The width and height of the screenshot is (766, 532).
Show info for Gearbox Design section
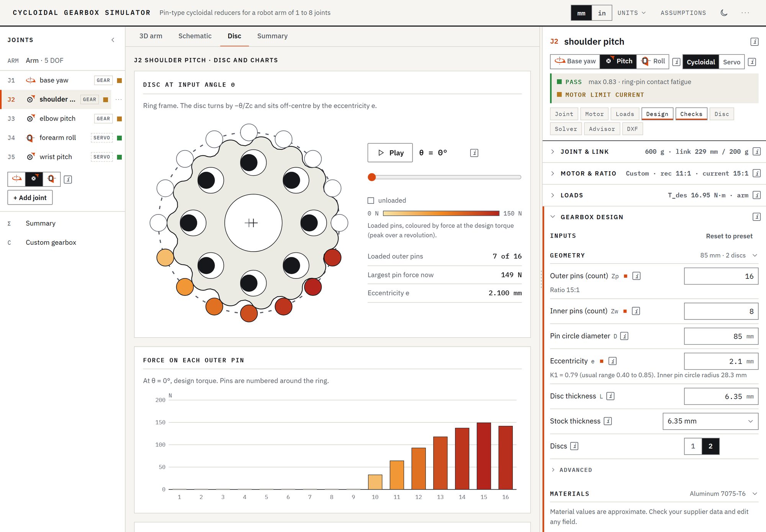pyautogui.click(x=756, y=217)
